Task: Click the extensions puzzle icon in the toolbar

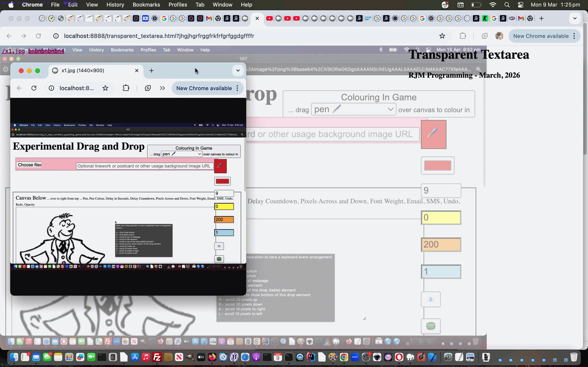Action: (x=462, y=36)
